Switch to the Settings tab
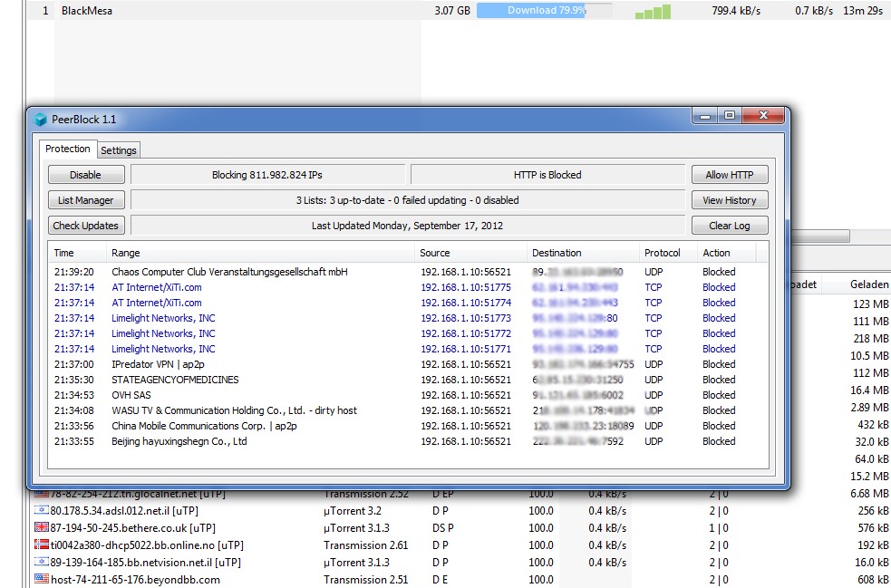Viewport: 891px width, 588px height. coord(119,150)
